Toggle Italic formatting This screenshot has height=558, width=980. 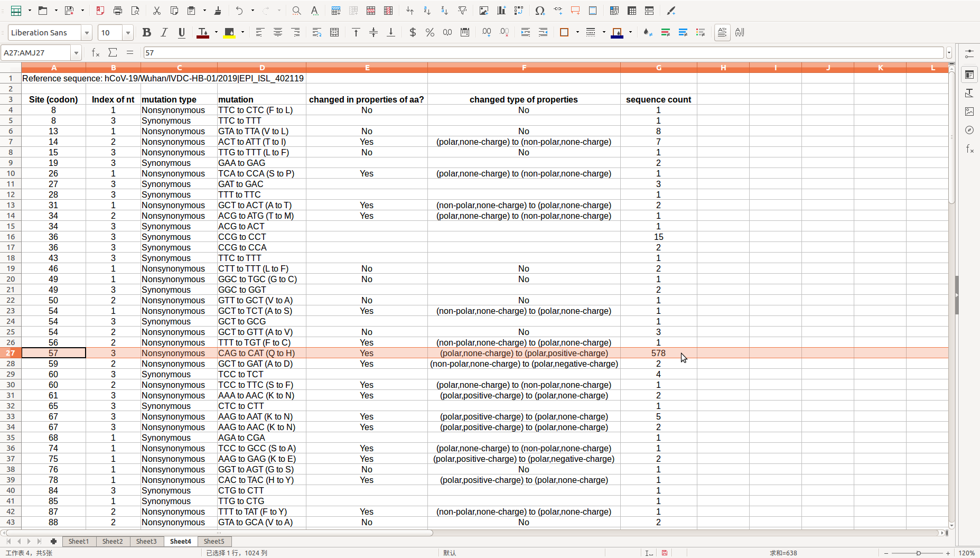click(x=164, y=32)
